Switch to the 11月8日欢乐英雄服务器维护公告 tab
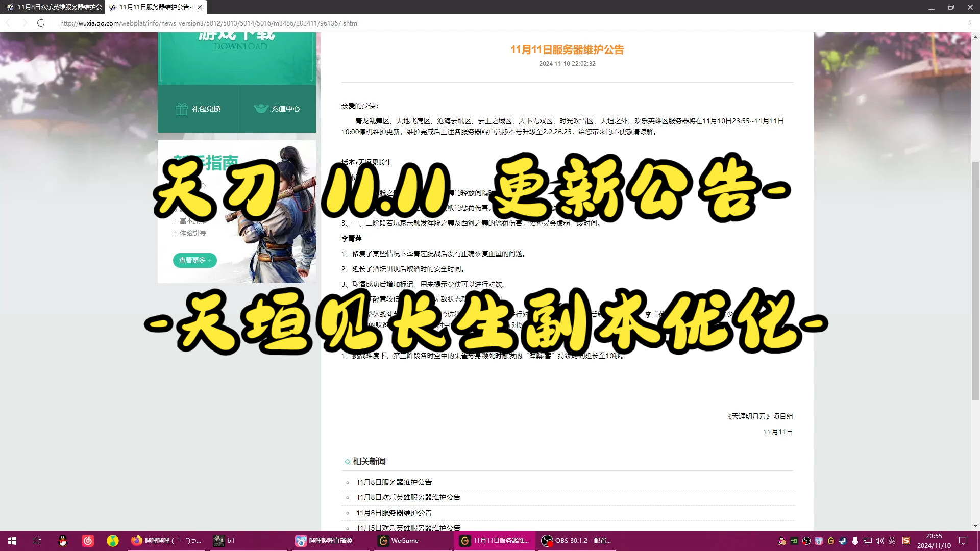 [x=54, y=7]
